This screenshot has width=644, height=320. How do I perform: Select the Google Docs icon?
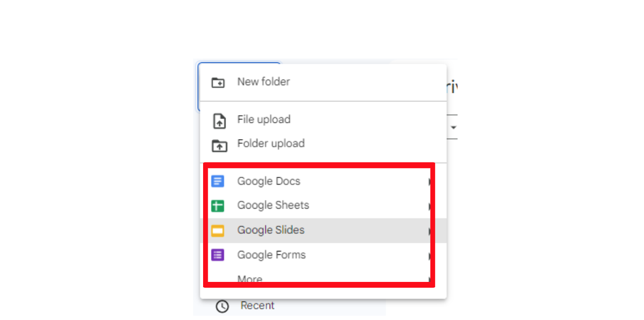pyautogui.click(x=218, y=181)
